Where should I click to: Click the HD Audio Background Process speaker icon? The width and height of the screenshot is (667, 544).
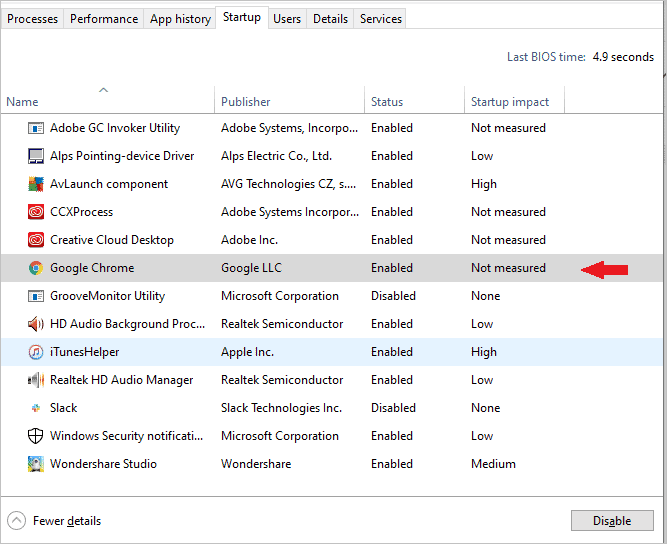coord(36,324)
